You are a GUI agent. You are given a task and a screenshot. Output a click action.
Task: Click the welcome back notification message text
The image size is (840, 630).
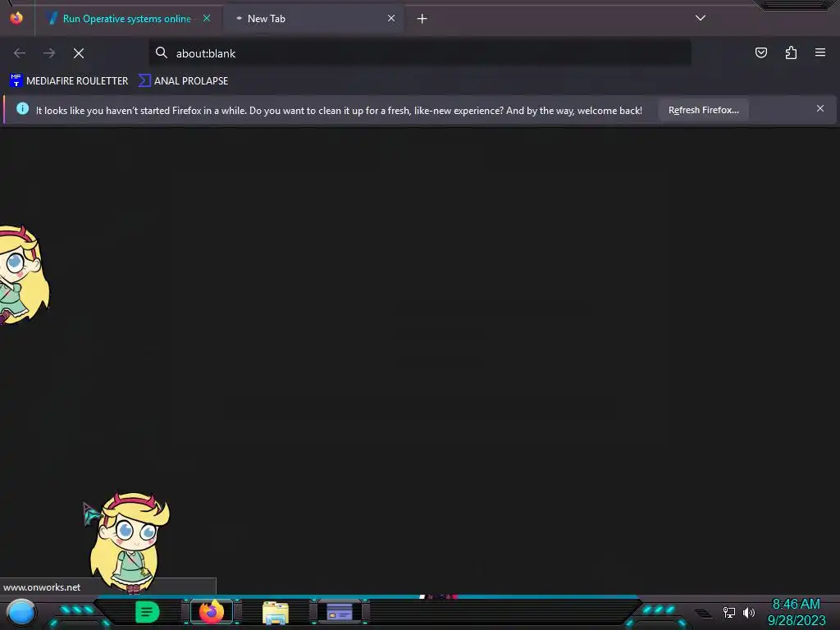pyautogui.click(x=339, y=111)
